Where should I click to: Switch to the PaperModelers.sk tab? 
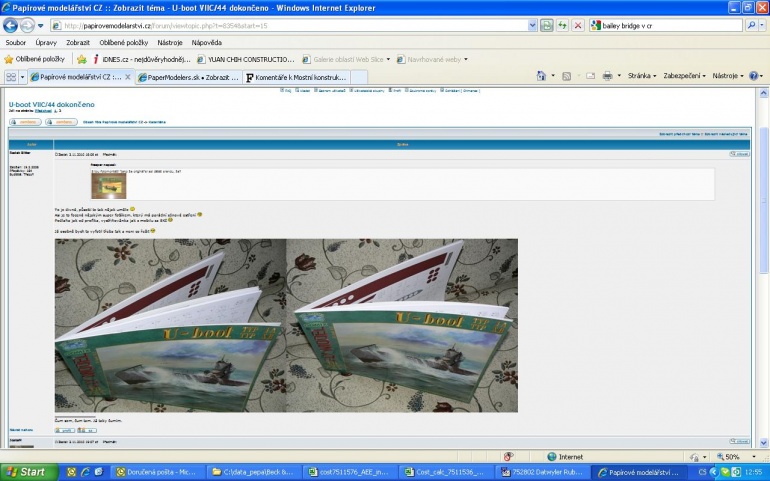[x=189, y=77]
